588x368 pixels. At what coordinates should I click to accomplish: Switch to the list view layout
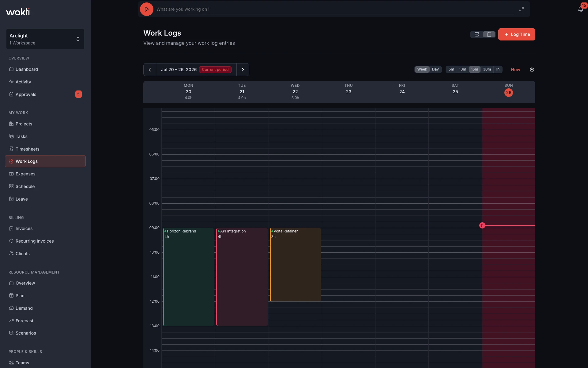point(477,34)
